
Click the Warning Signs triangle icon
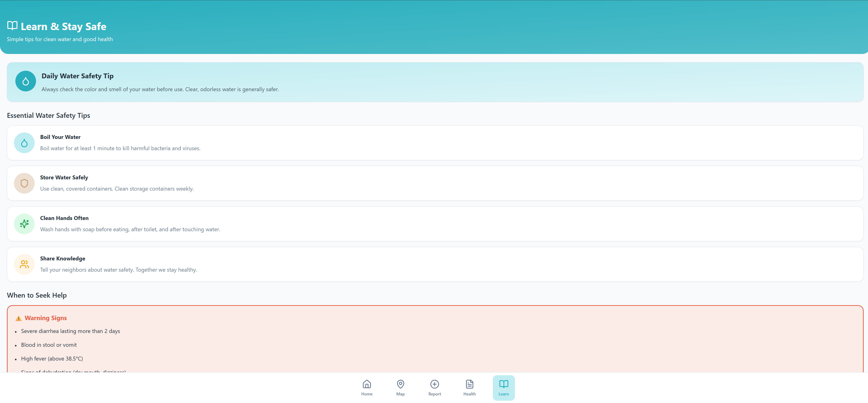[19, 318]
